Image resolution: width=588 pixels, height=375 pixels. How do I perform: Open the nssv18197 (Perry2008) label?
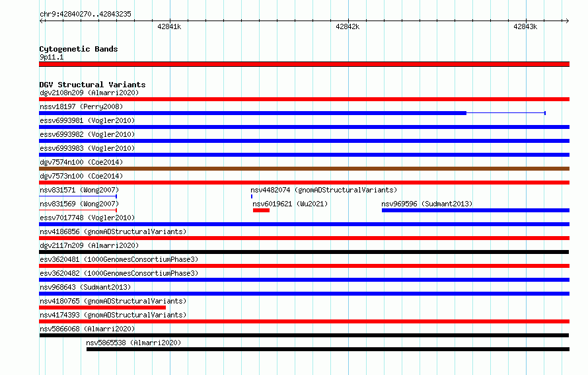coord(81,106)
